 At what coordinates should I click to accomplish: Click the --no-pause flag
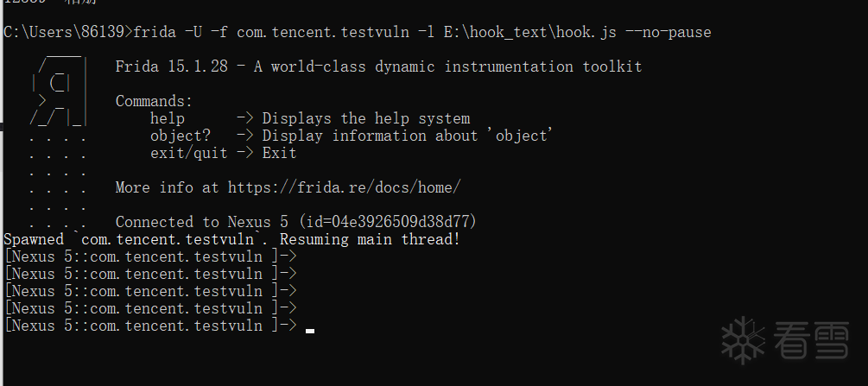point(668,32)
